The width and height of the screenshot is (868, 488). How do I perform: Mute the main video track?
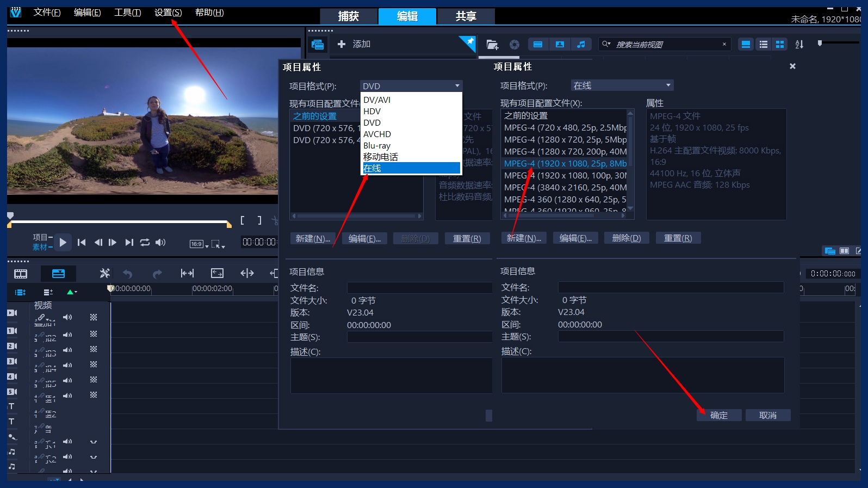pos(67,317)
